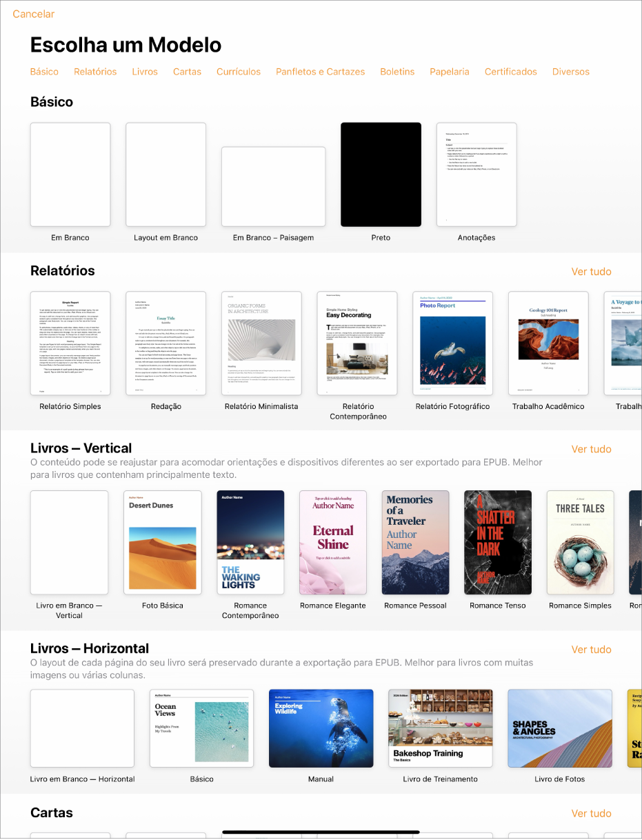The image size is (642, 840).
Task: Click the Relatório Fotográfico label
Action: point(452,407)
